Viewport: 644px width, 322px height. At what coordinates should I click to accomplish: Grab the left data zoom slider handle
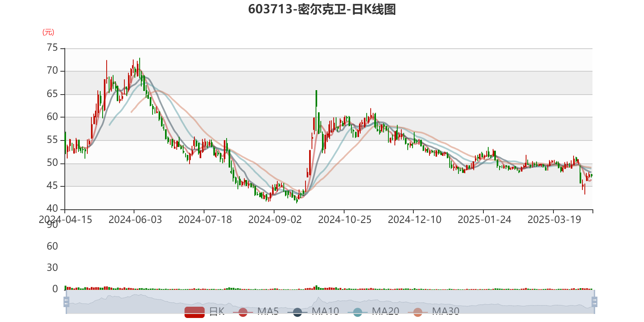coord(66,302)
